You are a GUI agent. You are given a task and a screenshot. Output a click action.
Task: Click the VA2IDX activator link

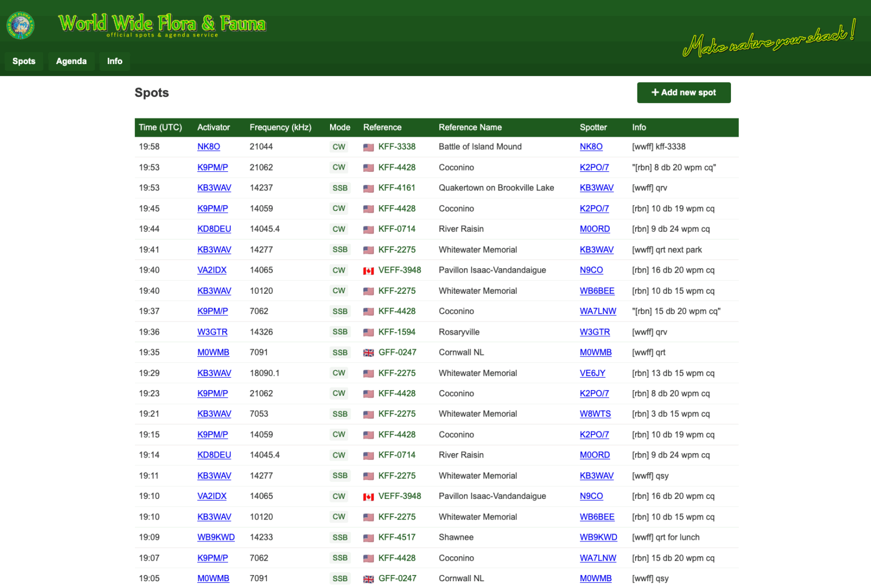tap(212, 270)
